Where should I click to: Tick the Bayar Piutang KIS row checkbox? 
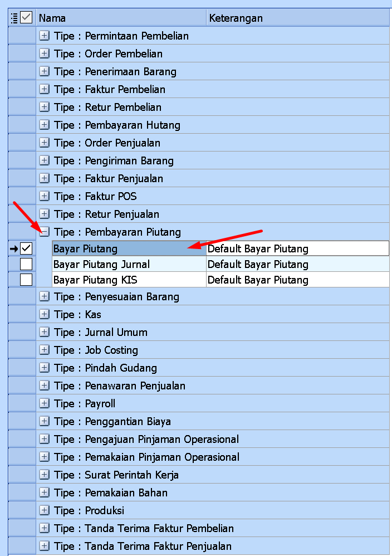[x=26, y=280]
